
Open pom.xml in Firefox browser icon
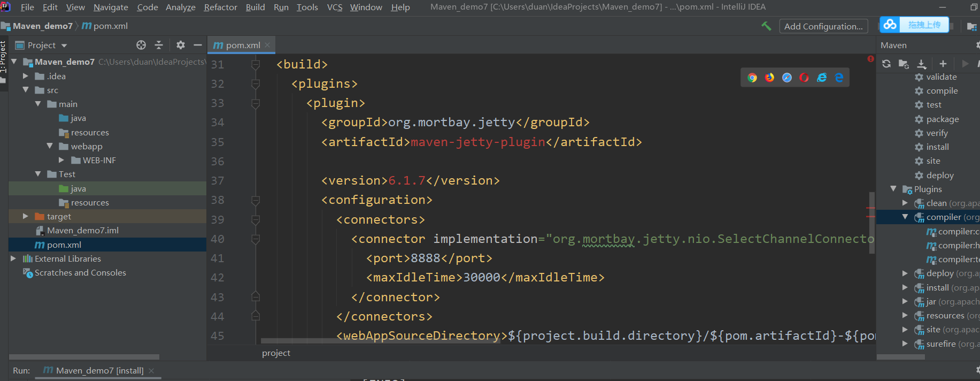769,78
